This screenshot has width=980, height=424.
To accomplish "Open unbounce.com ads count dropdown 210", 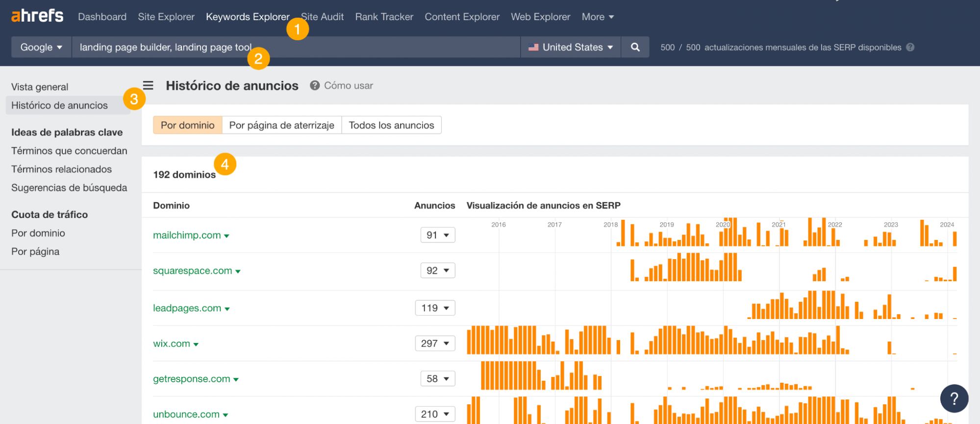I will (x=435, y=414).
